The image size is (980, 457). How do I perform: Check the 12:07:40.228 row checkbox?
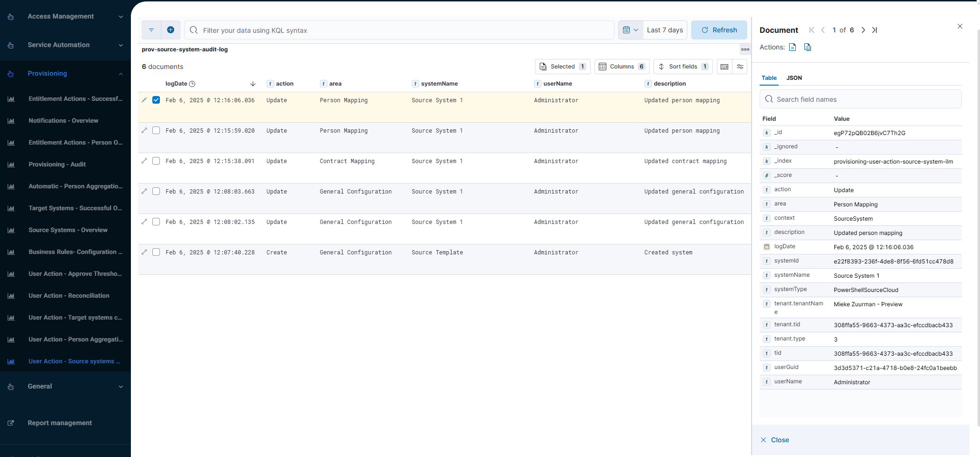click(x=156, y=252)
